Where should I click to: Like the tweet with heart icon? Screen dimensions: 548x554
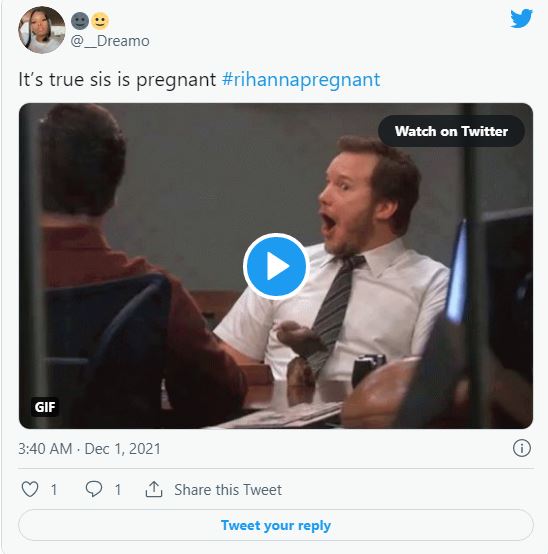[30, 489]
